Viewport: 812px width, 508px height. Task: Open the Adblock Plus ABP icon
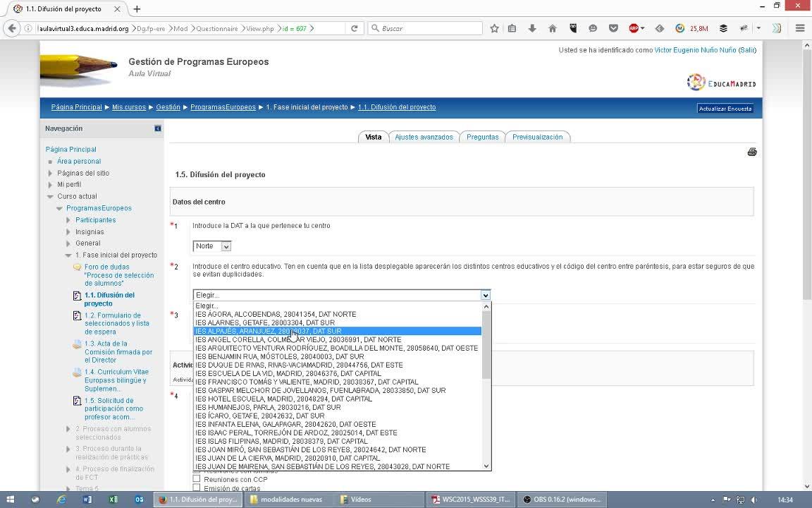[634, 28]
